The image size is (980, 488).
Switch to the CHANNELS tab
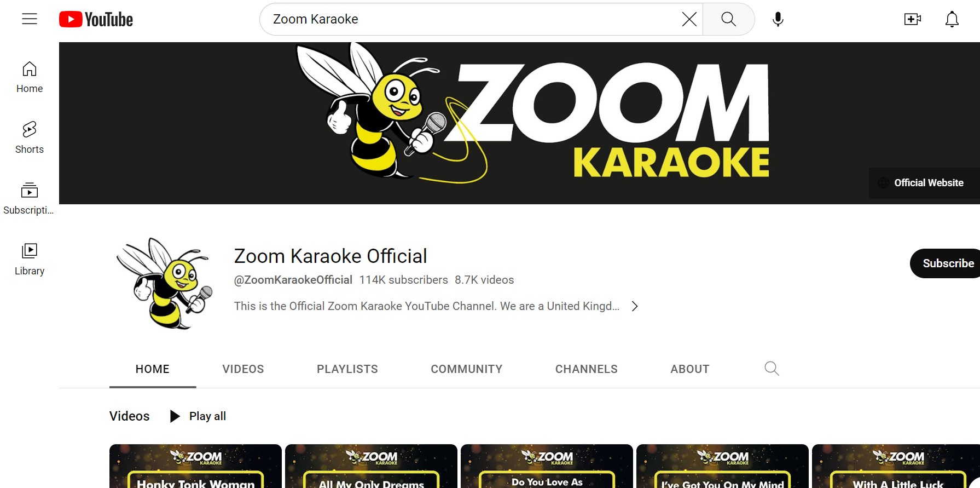(587, 369)
